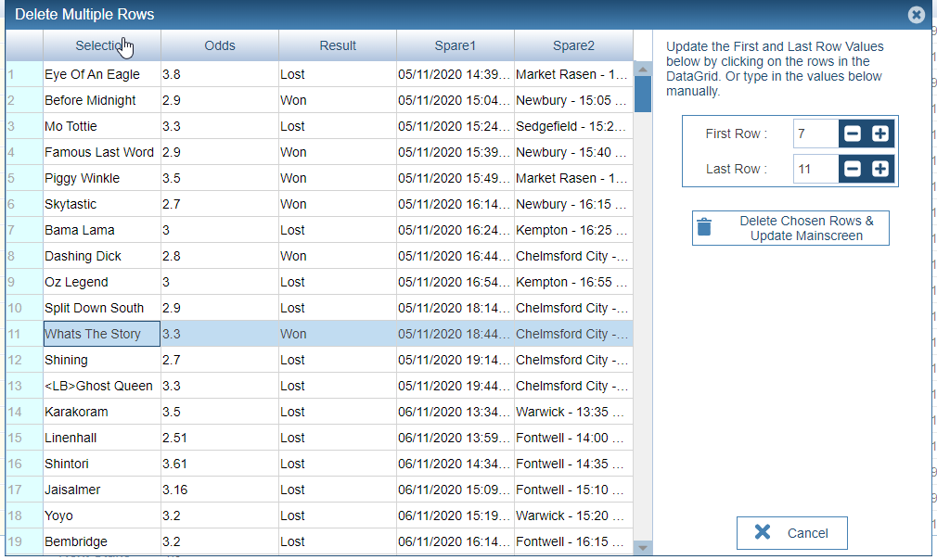Select the Bama Lama row
This screenshot has width=937, height=560.
point(102,230)
